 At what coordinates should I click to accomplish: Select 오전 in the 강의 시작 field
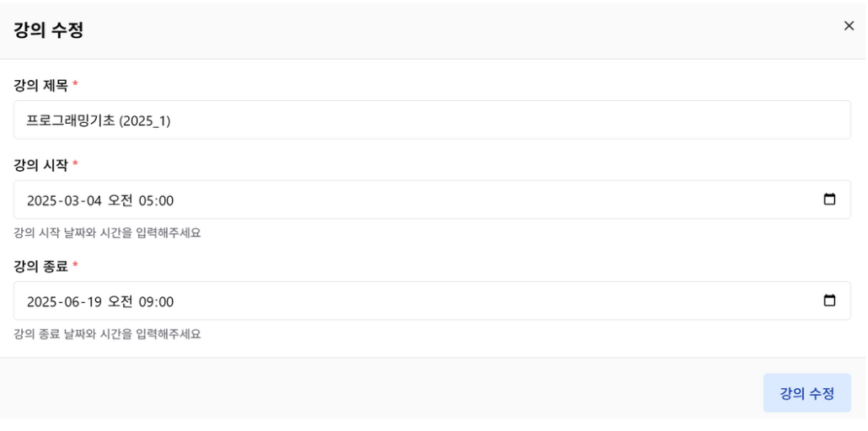[121, 200]
